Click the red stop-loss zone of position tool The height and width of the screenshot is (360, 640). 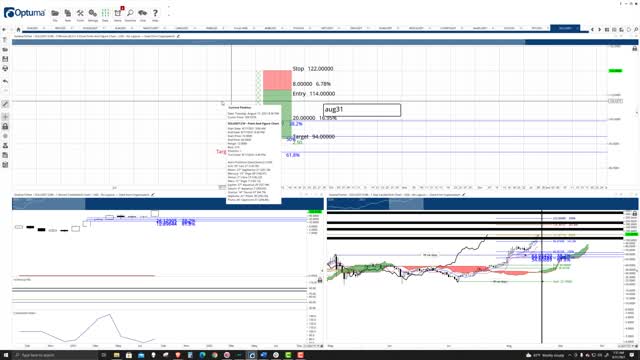coord(277,80)
